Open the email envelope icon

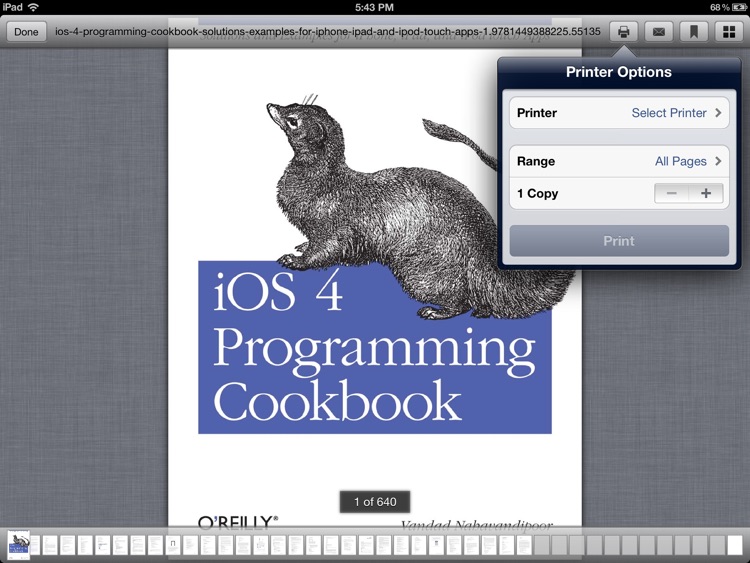[659, 32]
